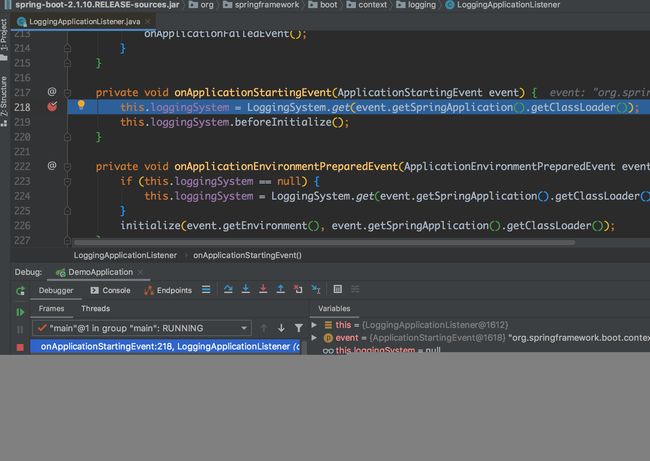Collapse the fold marker on line 217

pos(67,92)
